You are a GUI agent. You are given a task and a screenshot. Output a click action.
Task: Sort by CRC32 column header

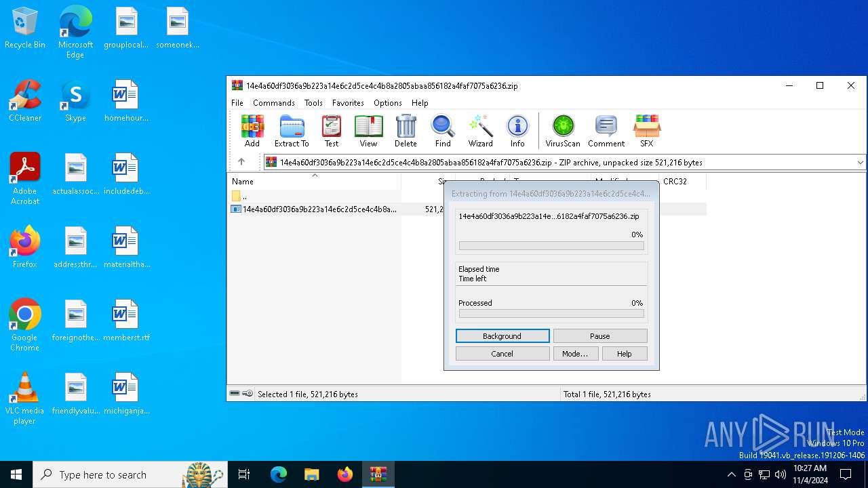click(682, 182)
